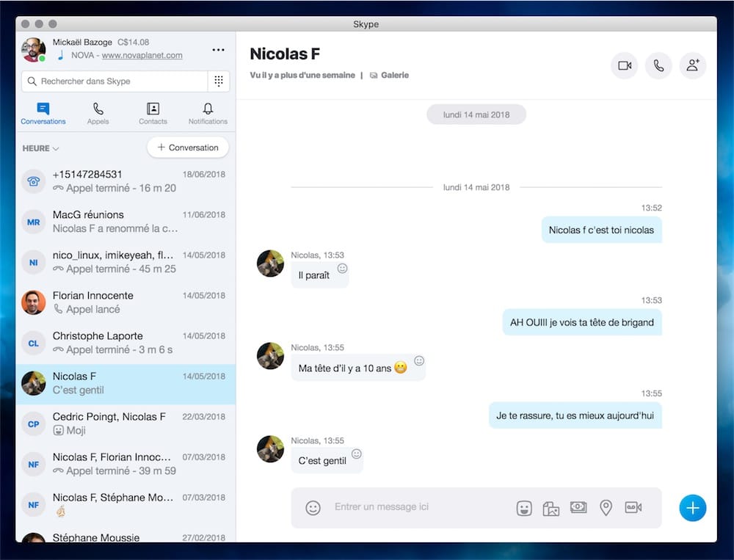
Task: Switch to the Contacts tab
Action: pos(153,114)
